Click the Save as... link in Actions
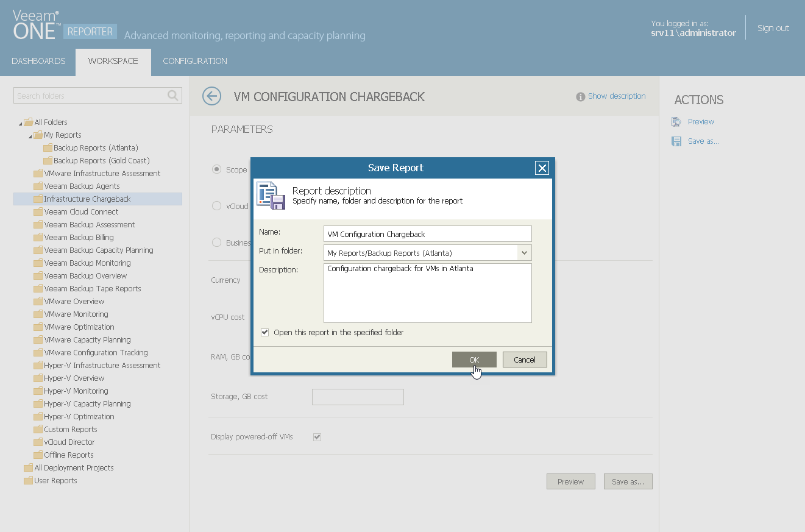 (703, 141)
